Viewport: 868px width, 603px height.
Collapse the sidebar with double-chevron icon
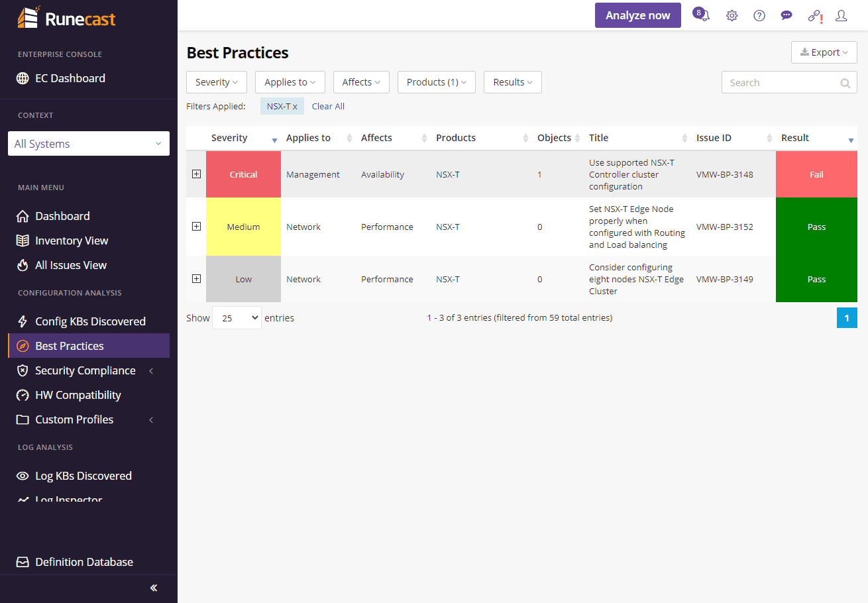click(154, 588)
